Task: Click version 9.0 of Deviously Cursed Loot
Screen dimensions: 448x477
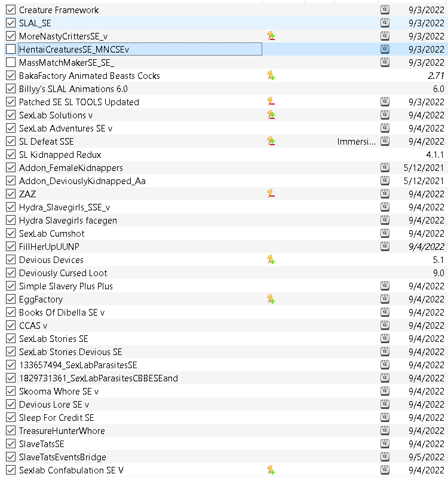Action: 438,273
